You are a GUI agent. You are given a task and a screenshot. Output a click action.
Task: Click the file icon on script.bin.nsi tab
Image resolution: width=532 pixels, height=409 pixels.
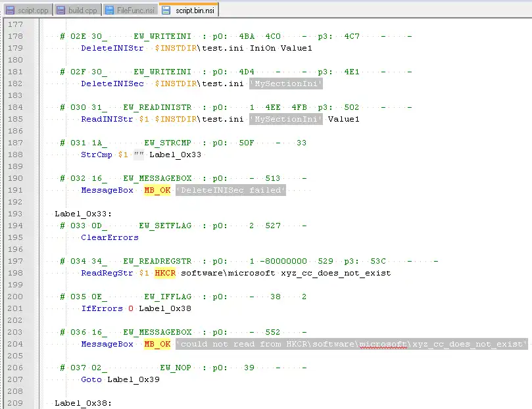pyautogui.click(x=166, y=10)
